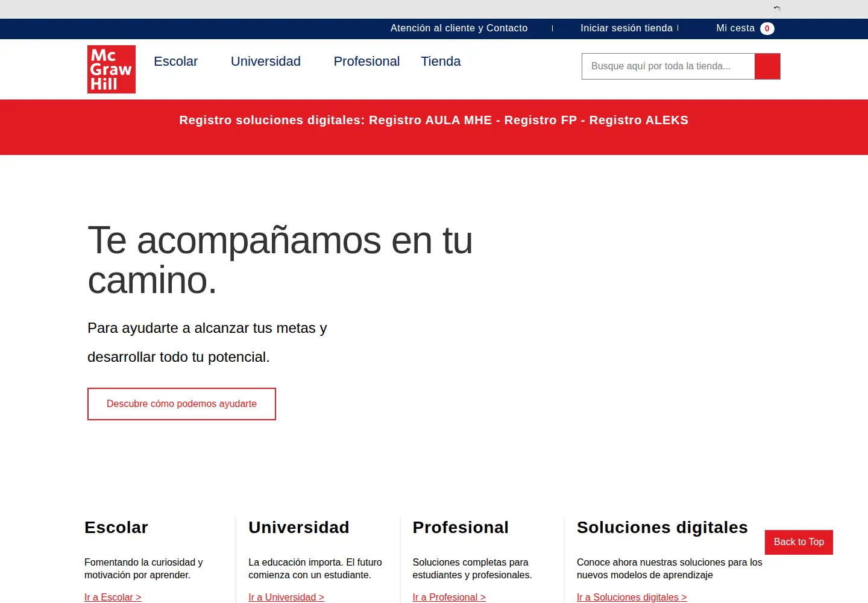Click 'Fomentando la curiosidad y motivación' description
Image resolution: width=868 pixels, height=603 pixels.
click(143, 569)
